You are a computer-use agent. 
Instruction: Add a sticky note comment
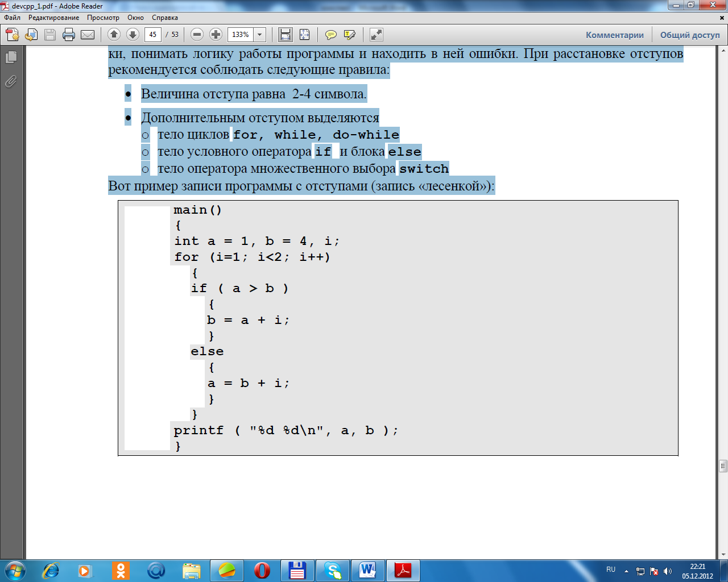[330, 35]
